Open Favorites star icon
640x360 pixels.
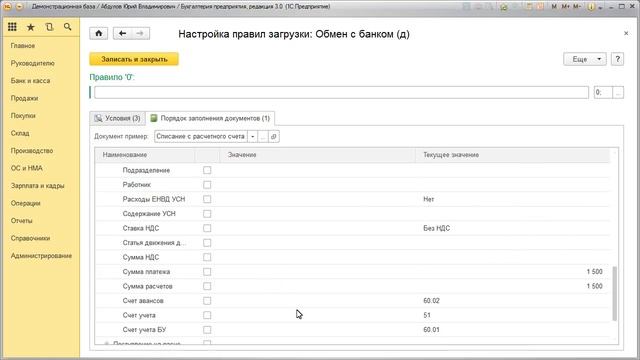click(x=31, y=27)
